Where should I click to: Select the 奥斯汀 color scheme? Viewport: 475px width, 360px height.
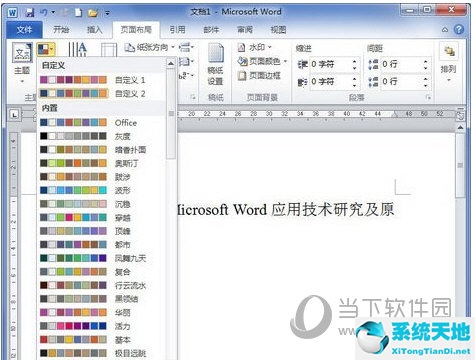click(102, 163)
